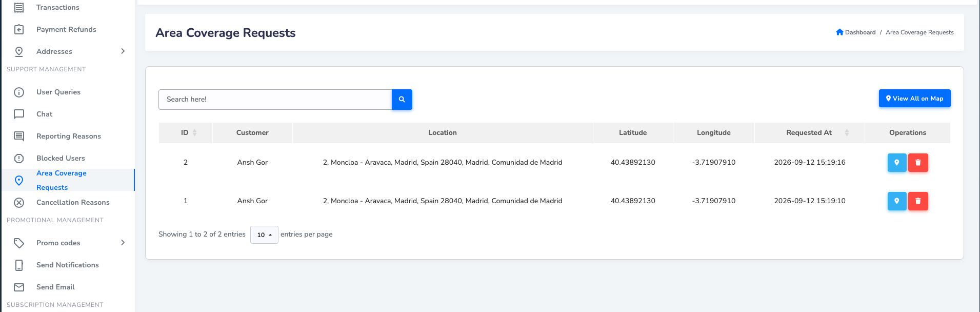Click the Area Coverage Requests page heading
Viewport: 980px width, 312px height.
click(x=226, y=33)
